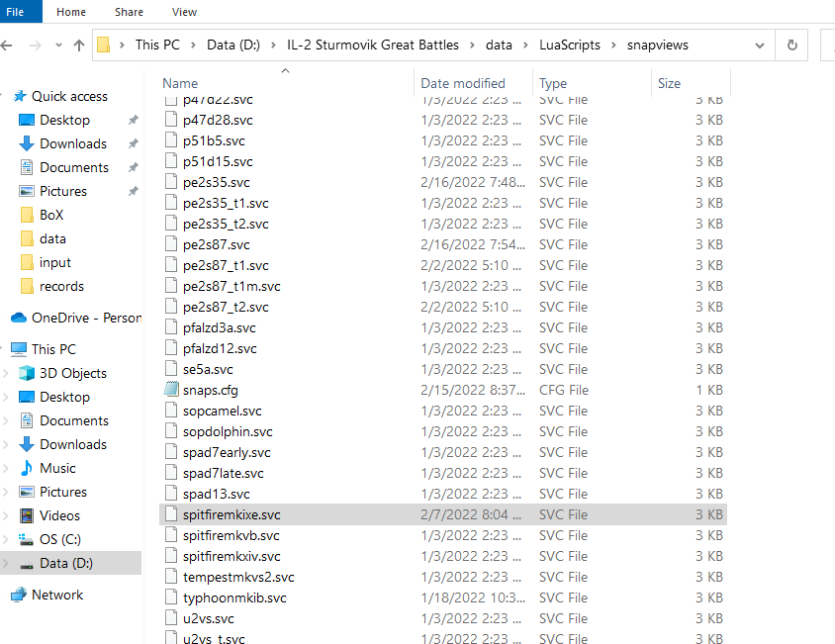Expand the Videos tree node
The width and height of the screenshot is (835, 644).
[6, 515]
